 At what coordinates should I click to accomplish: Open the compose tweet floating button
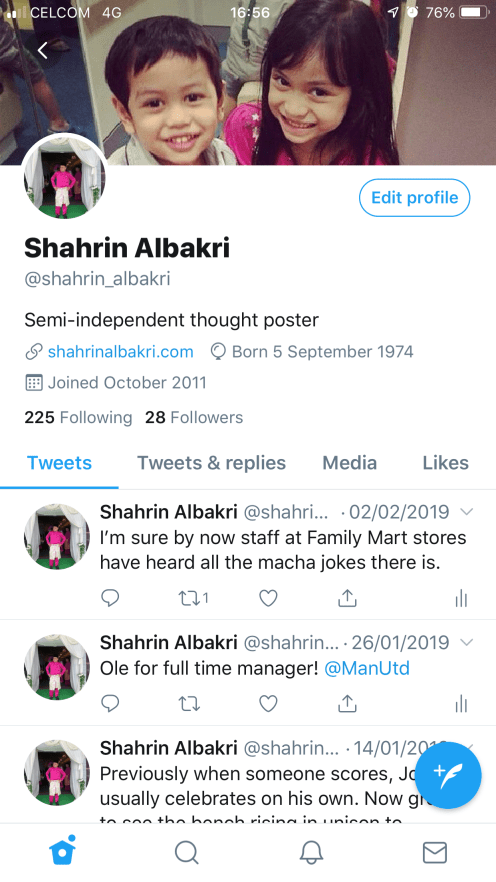click(x=448, y=775)
